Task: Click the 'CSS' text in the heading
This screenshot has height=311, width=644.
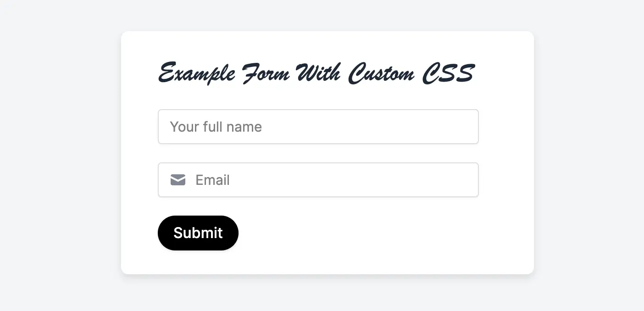Action: pyautogui.click(x=448, y=73)
